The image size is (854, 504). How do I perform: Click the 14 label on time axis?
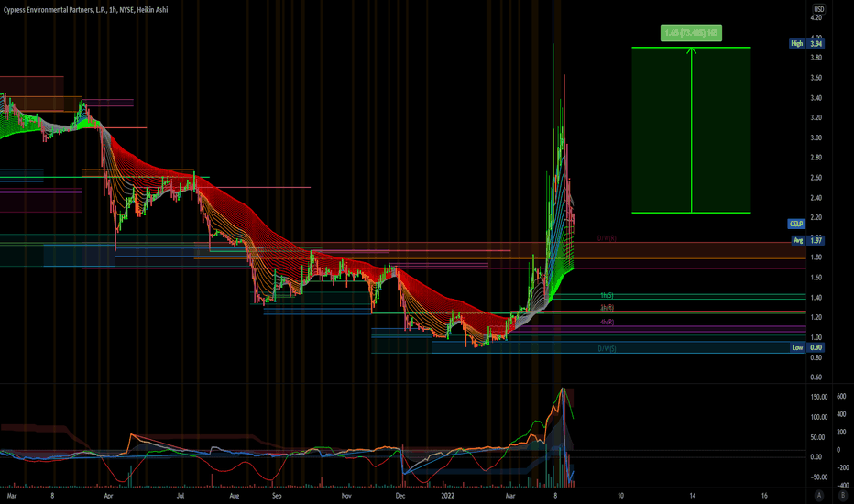point(692,495)
